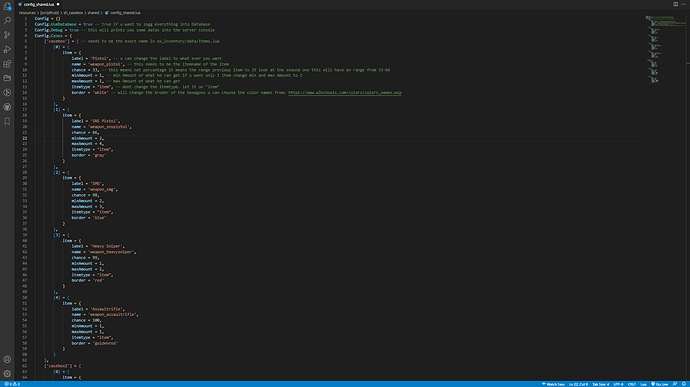Change CRLF end of line sequence

click(632, 384)
